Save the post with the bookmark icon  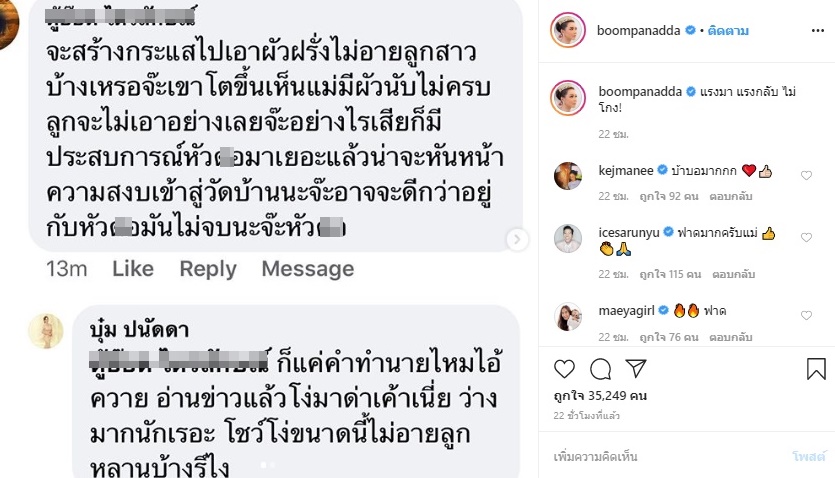pyautogui.click(x=816, y=369)
